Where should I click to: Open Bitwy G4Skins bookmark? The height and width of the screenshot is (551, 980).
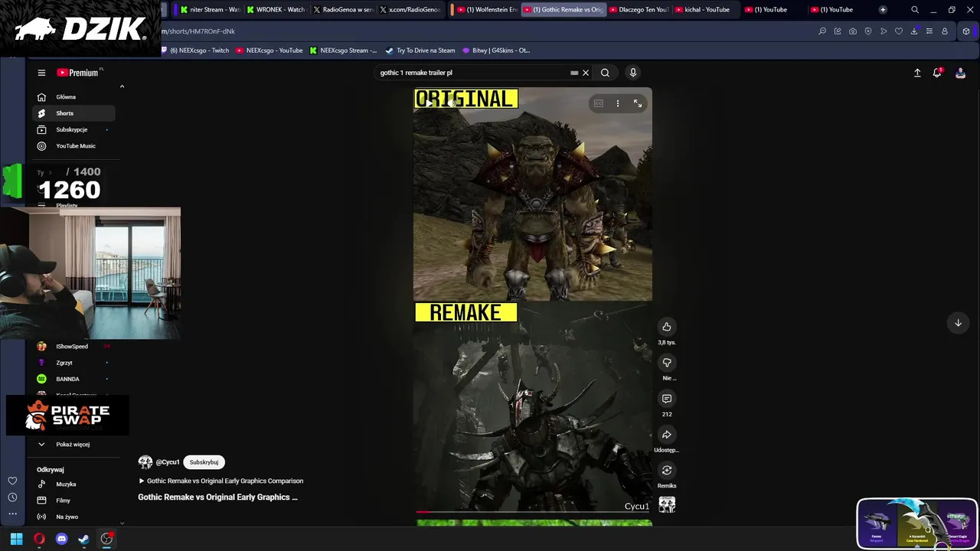pyautogui.click(x=496, y=51)
